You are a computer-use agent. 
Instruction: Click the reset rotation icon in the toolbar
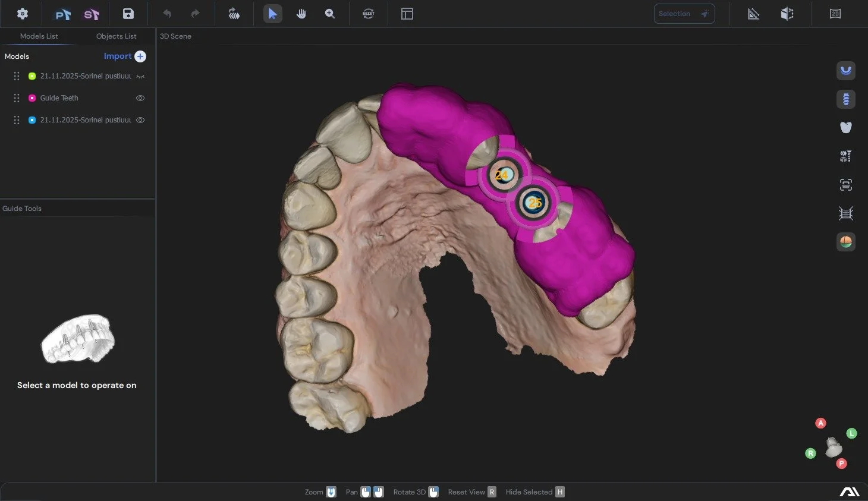coord(368,13)
